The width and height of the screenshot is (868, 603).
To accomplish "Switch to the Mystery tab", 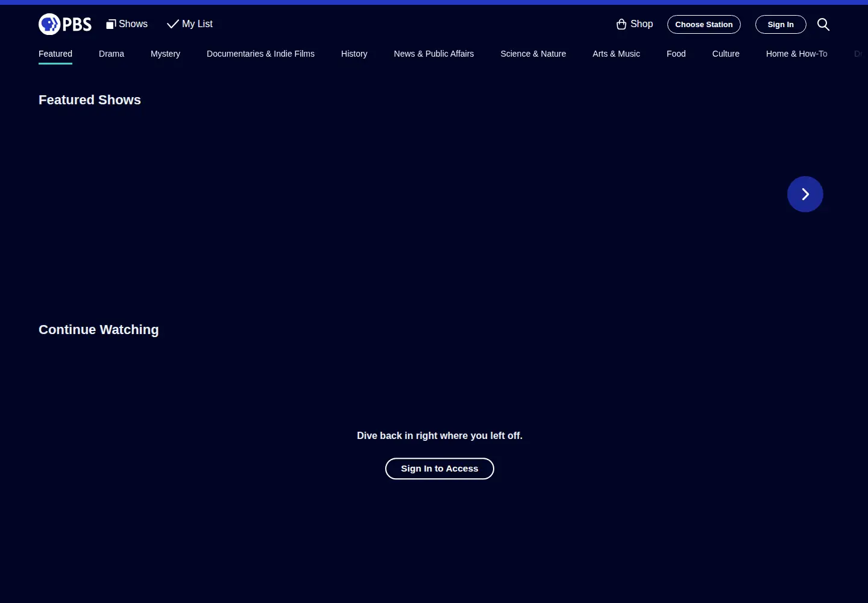I will [x=165, y=54].
